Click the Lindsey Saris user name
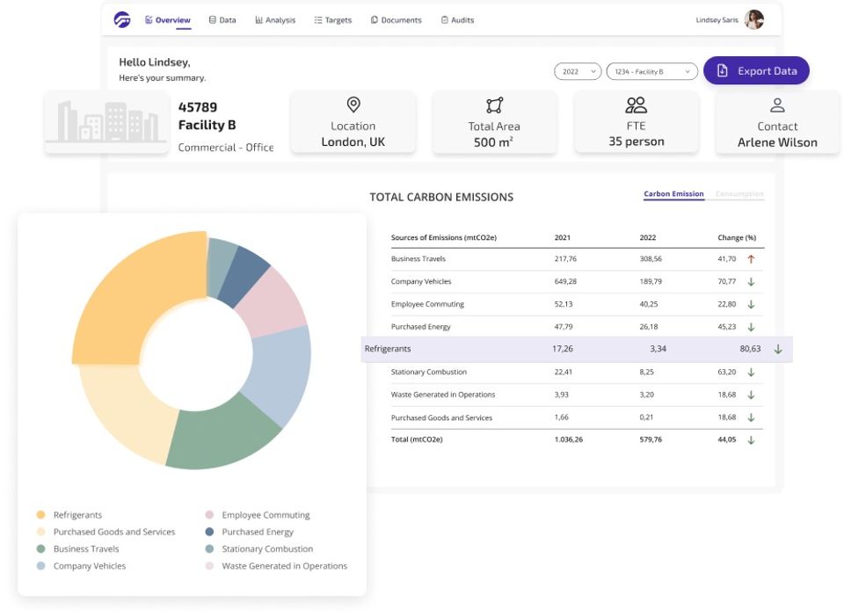The image size is (844, 616). pyautogui.click(x=717, y=20)
